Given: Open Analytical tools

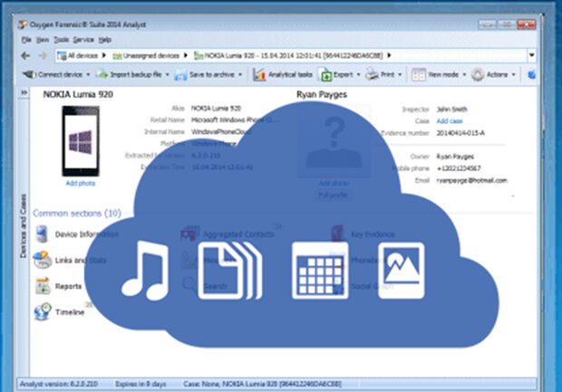Looking at the screenshot, I should (283, 74).
